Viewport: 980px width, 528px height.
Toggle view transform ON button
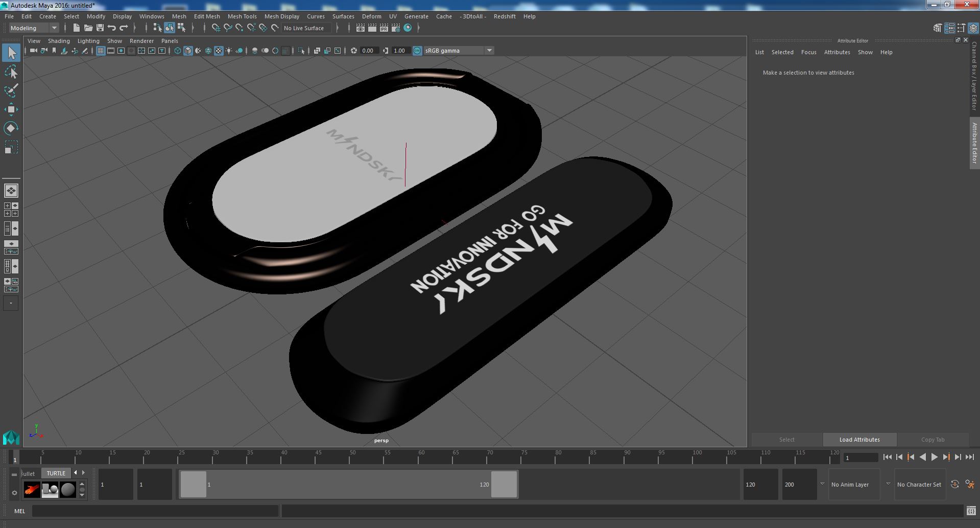tap(417, 51)
